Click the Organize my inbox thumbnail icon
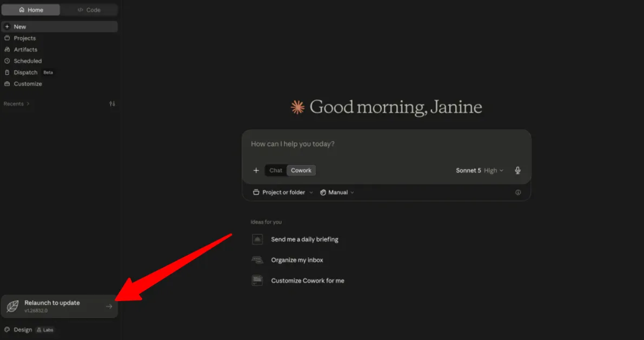The height and width of the screenshot is (340, 644). click(257, 260)
